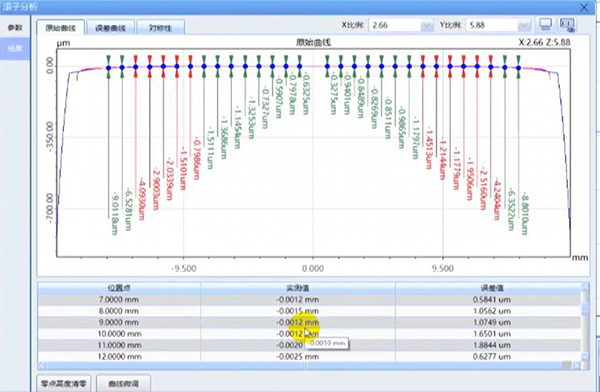Select the red marker labeled -4.2404um
The image size is (600, 392).
[491, 67]
